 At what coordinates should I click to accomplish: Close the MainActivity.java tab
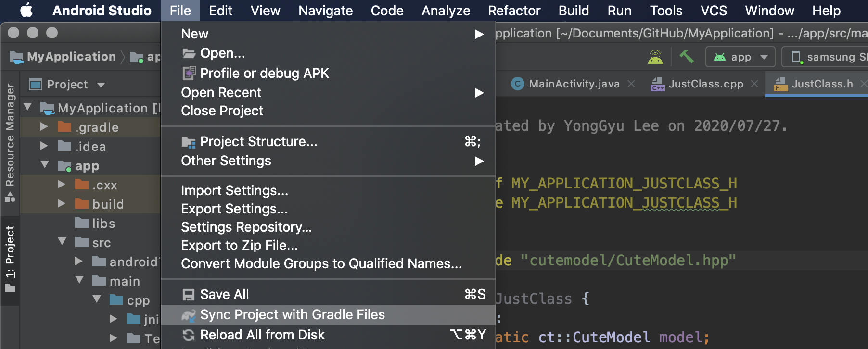pyautogui.click(x=631, y=84)
